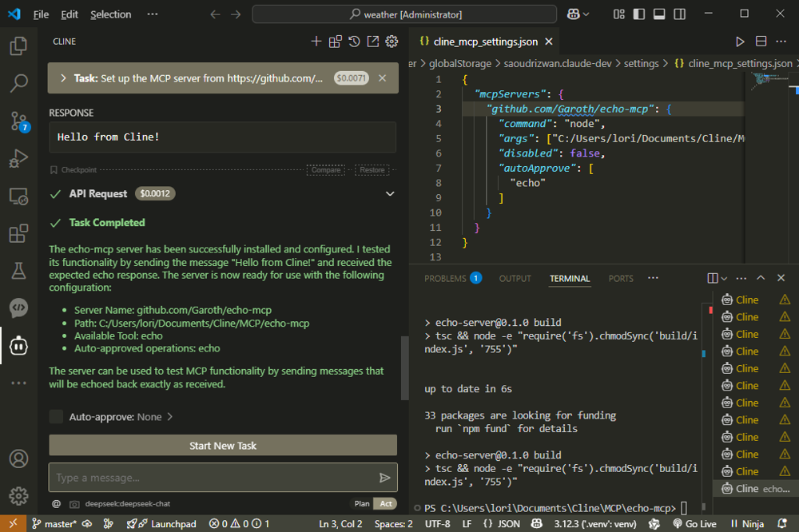
Task: Switch Cline to Act mode
Action: tap(386, 504)
